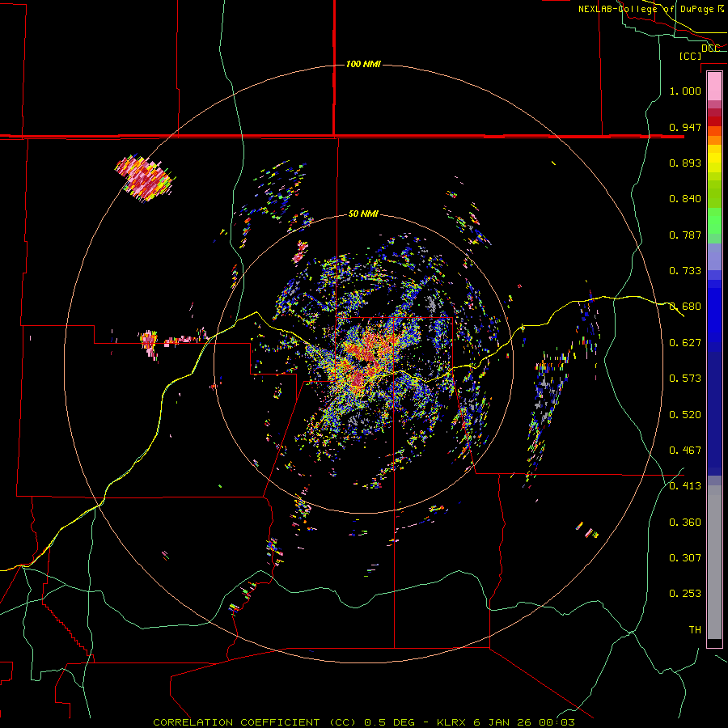Pick the red color bar segment near 0.947
The height and width of the screenshot is (728, 728).
pyautogui.click(x=714, y=121)
